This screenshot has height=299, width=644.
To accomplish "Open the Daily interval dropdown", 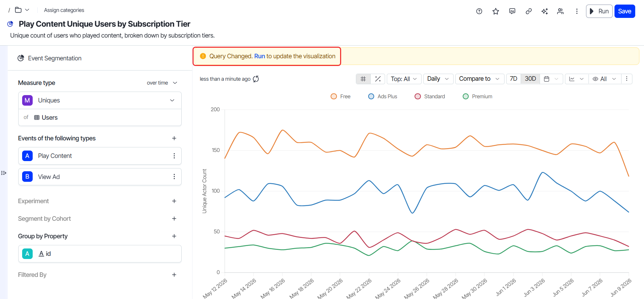I will click(x=438, y=79).
